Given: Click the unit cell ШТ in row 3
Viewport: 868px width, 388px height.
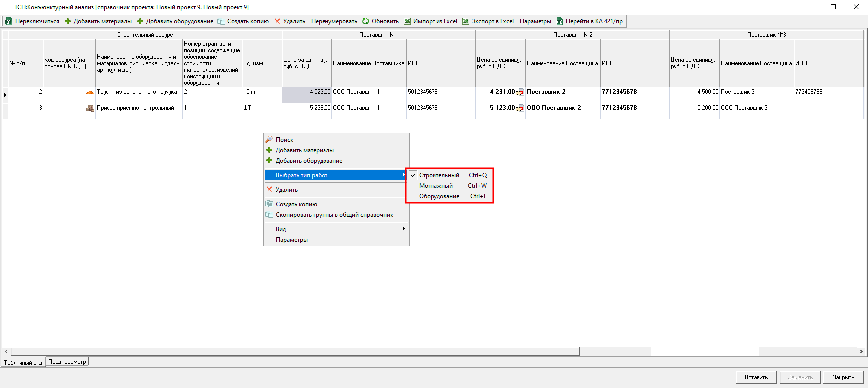Looking at the screenshot, I should pos(262,111).
